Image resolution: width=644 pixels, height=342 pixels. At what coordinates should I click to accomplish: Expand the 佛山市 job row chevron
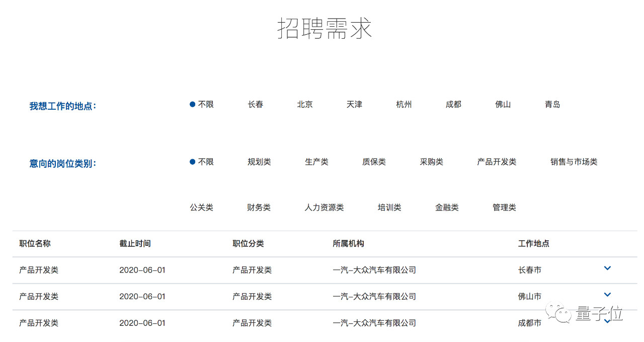[607, 295]
